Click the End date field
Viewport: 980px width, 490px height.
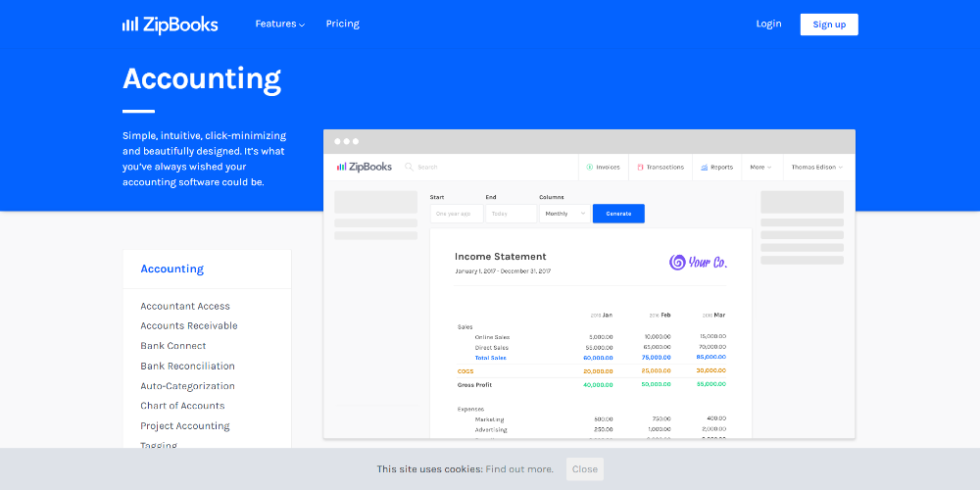[x=511, y=213]
